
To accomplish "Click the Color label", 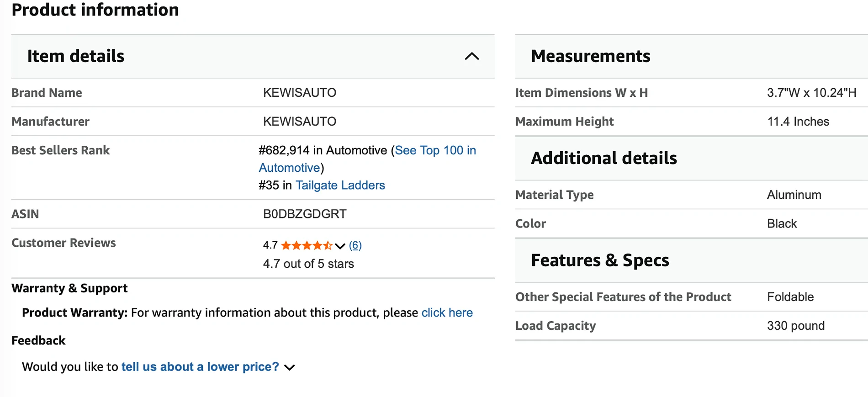I will 530,223.
